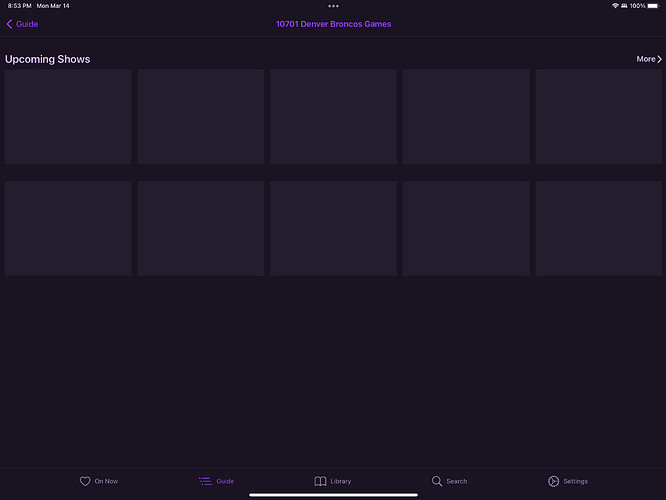Open third show tile in bottom row
The image size is (666, 500).
333,228
